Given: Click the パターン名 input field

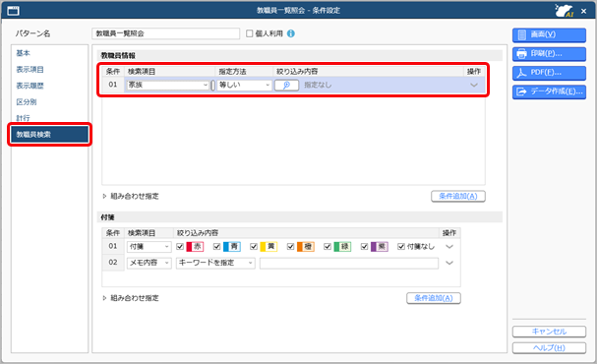Looking at the screenshot, I should click(x=165, y=33).
